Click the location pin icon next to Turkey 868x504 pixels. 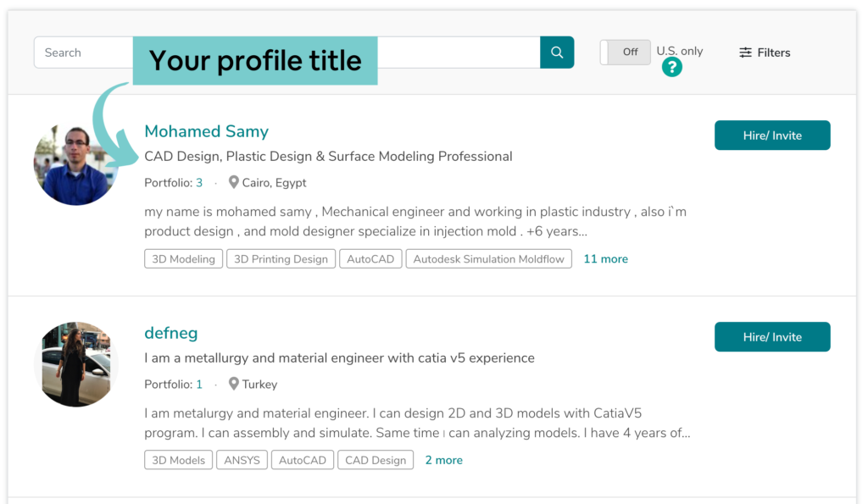pos(234,383)
